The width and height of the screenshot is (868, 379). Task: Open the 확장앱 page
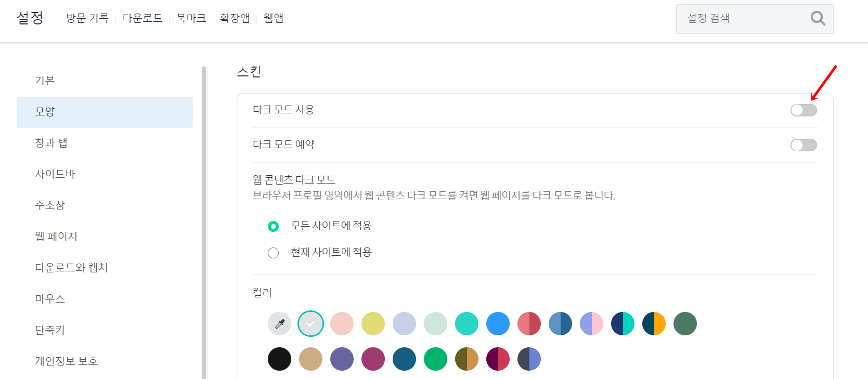point(235,18)
